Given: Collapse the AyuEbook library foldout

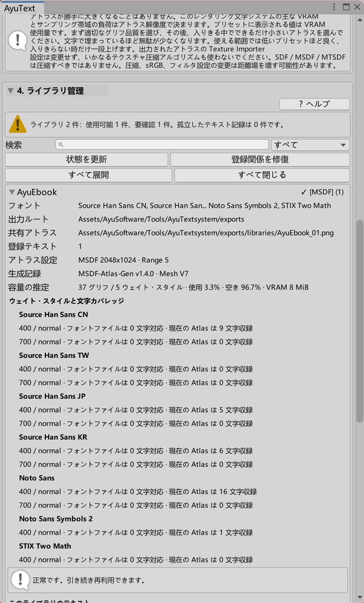Looking at the screenshot, I should pyautogui.click(x=12, y=192).
